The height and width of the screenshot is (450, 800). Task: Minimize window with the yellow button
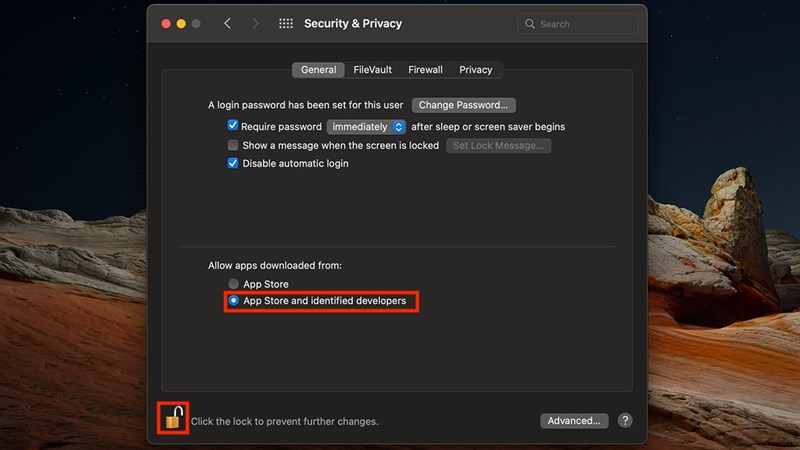181,24
